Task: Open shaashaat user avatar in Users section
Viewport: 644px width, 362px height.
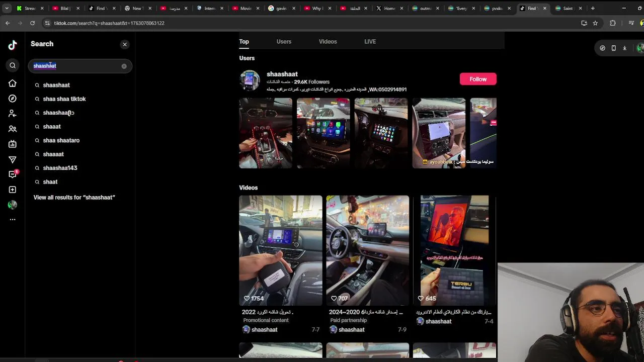Action: pyautogui.click(x=250, y=81)
